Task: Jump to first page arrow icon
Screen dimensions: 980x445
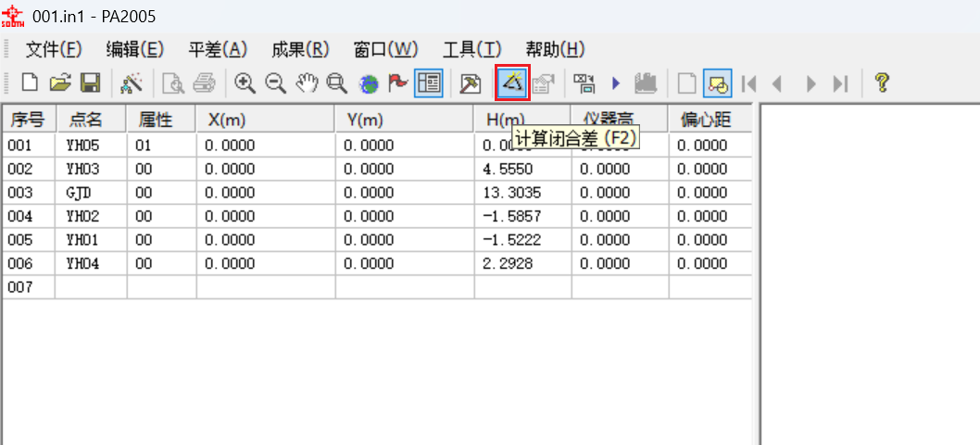Action: pyautogui.click(x=748, y=83)
